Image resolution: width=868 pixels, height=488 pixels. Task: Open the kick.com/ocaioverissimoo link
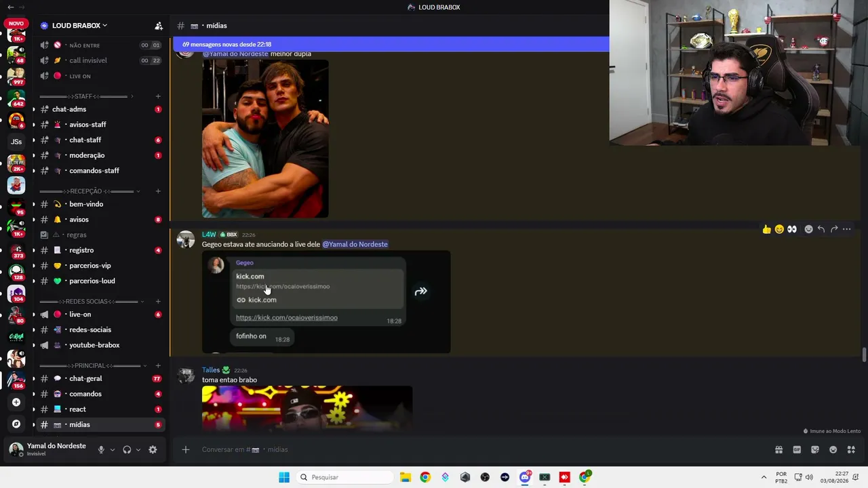(286, 318)
